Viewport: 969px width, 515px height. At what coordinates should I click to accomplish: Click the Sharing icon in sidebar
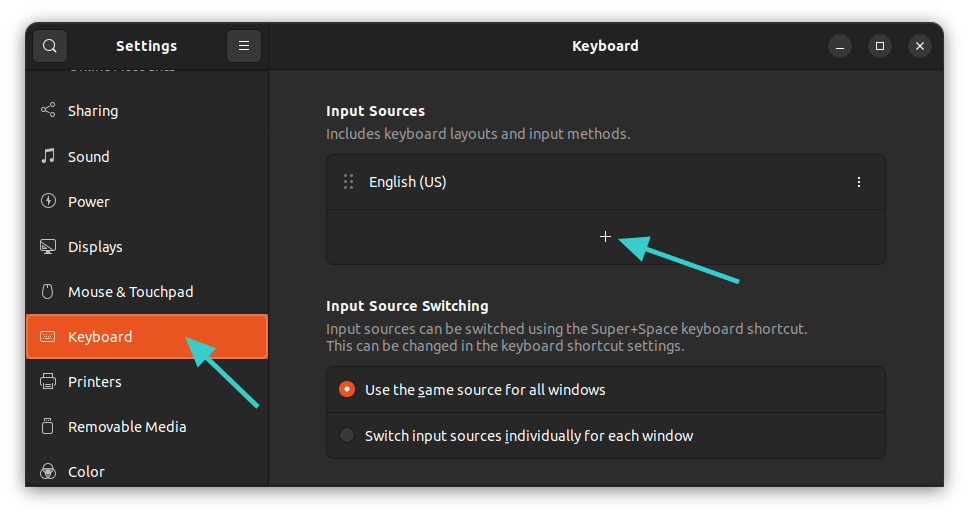47,111
